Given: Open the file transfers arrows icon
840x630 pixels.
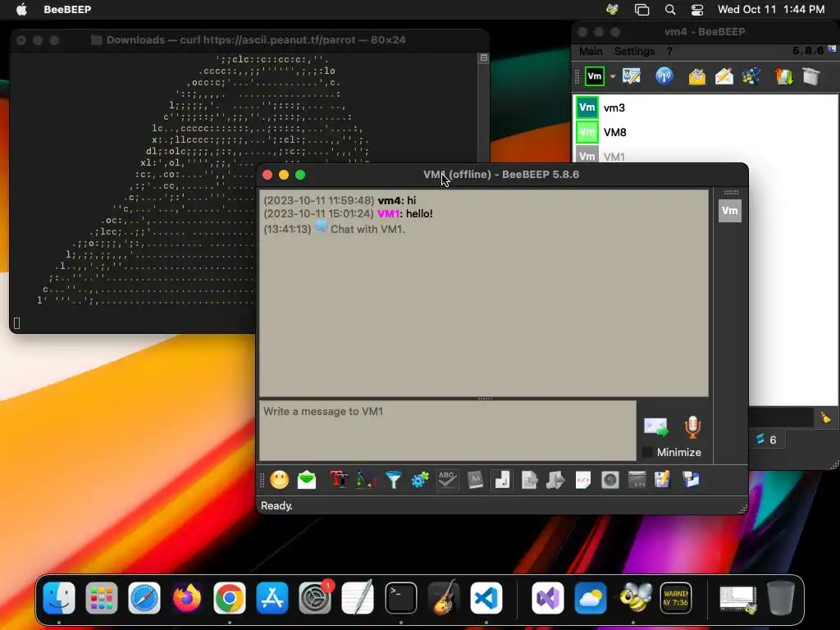Looking at the screenshot, I should click(783, 76).
